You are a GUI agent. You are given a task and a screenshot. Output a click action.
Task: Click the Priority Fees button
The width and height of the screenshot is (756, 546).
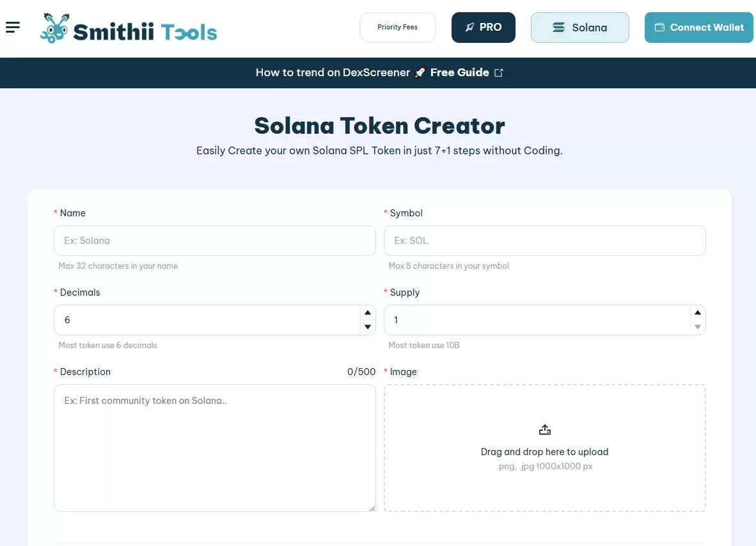coord(397,28)
